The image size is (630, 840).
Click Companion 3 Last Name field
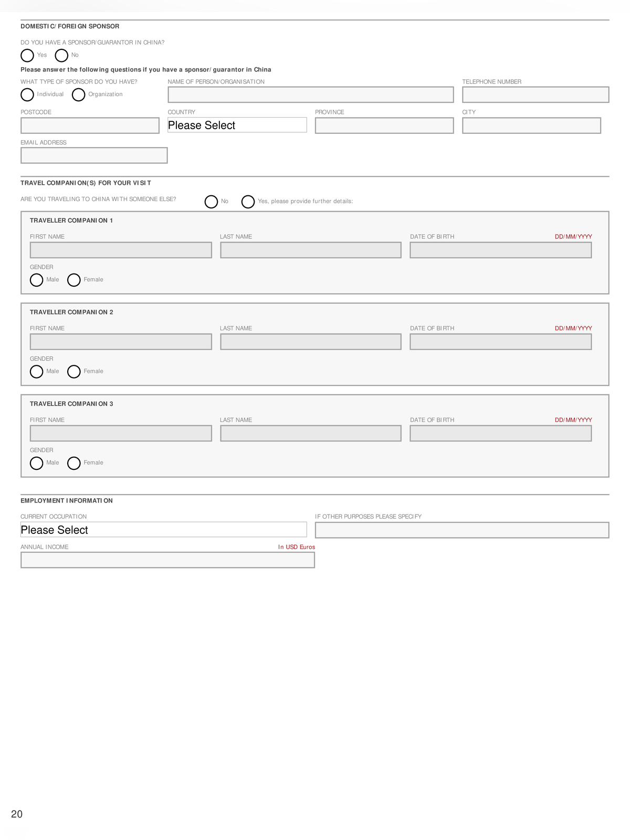(x=311, y=433)
